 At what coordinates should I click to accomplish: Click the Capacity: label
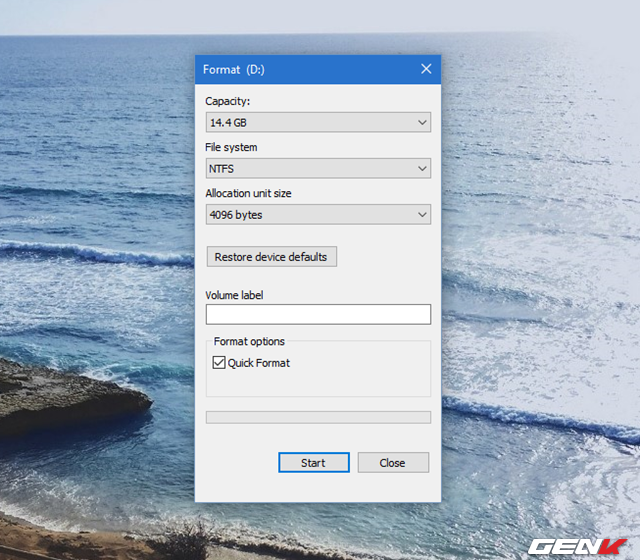pos(227,101)
